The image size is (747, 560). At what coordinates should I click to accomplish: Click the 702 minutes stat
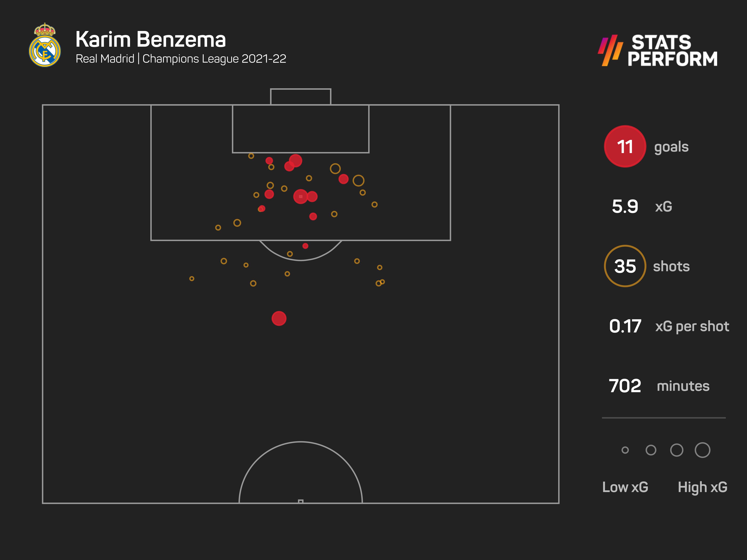click(x=659, y=386)
